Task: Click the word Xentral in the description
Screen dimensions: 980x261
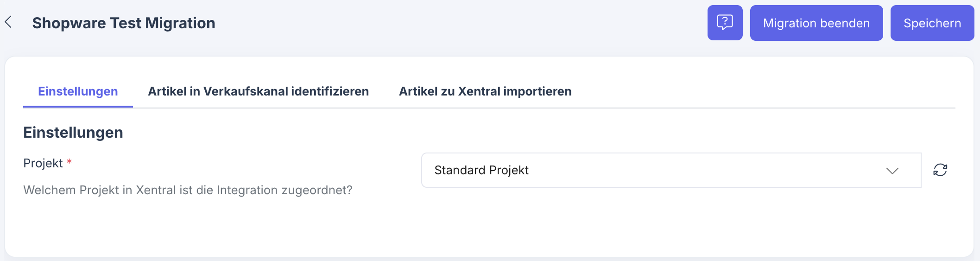Action: pyautogui.click(x=155, y=190)
